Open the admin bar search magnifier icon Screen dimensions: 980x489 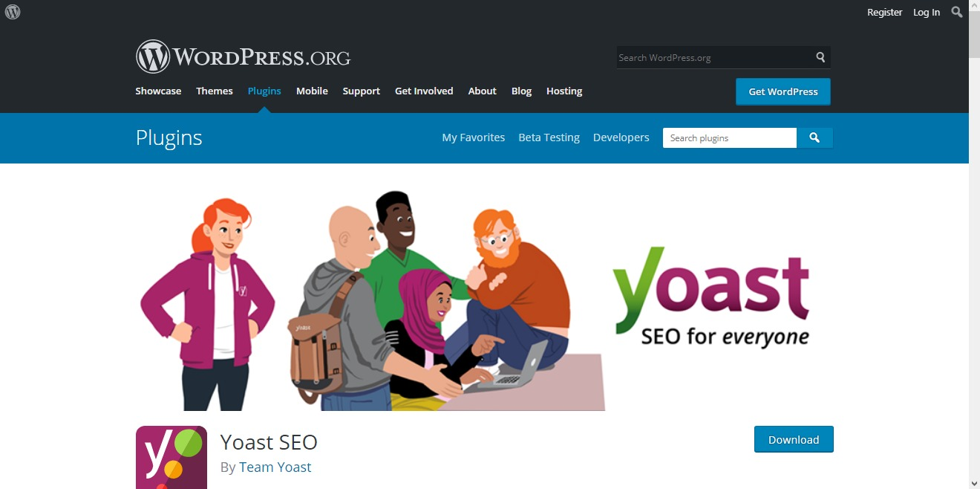click(x=957, y=12)
